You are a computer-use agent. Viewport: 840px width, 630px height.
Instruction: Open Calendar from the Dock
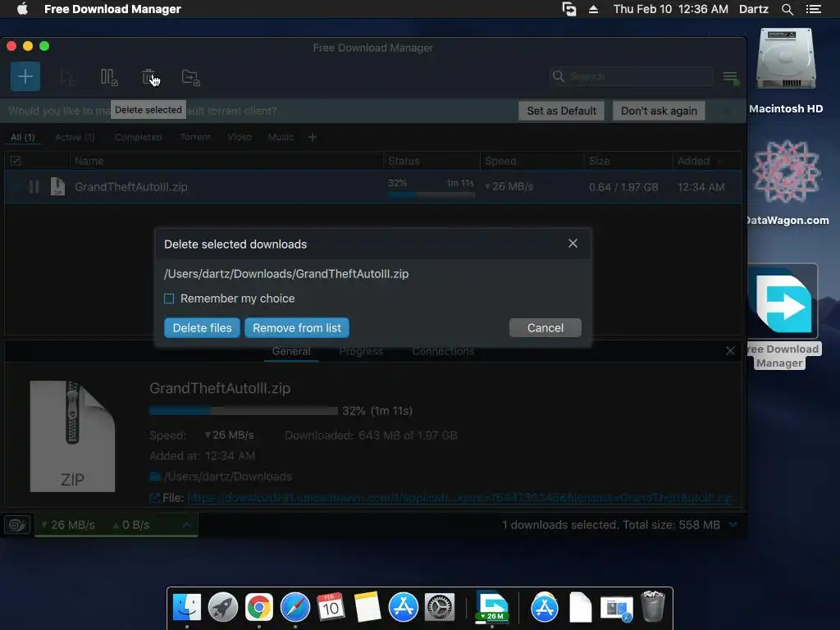click(x=331, y=608)
